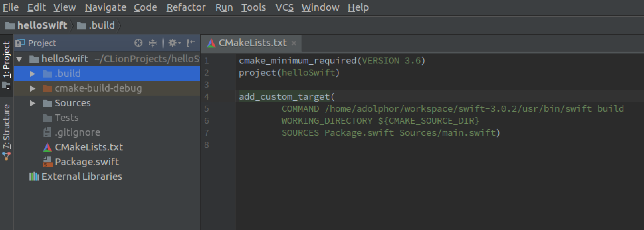The image size is (644, 230).
Task: Click the External Libraries bars icon
Action: pyautogui.click(x=34, y=177)
